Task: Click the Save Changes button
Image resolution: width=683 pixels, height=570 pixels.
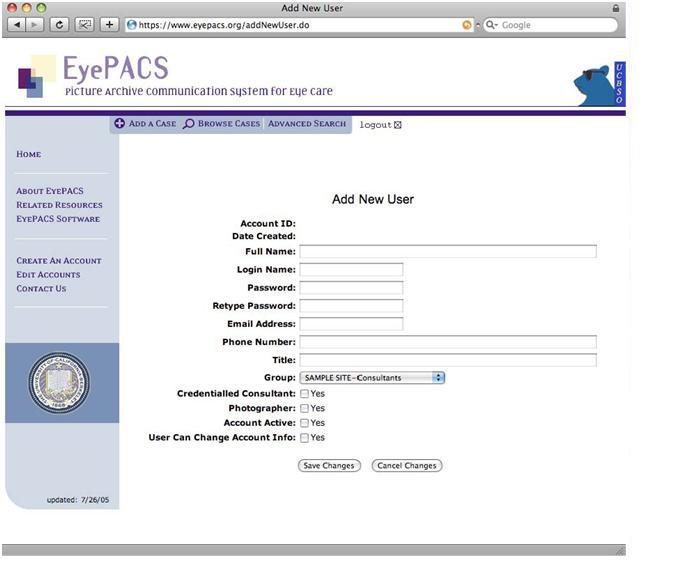Action: (x=329, y=465)
